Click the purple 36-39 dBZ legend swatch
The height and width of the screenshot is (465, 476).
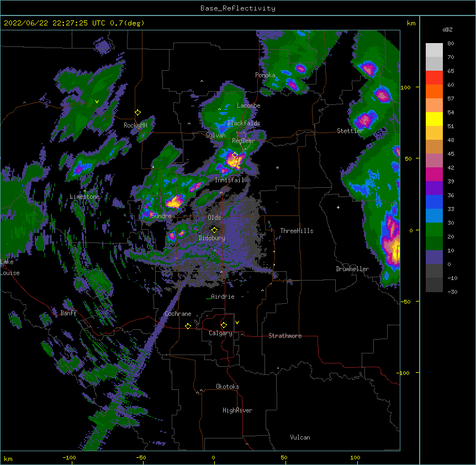point(434,188)
